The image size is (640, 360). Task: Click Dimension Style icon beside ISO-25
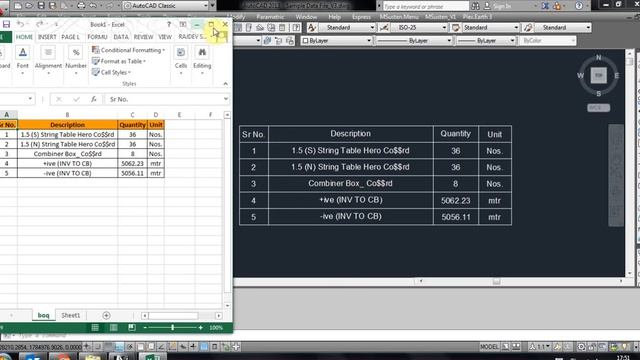(384, 27)
